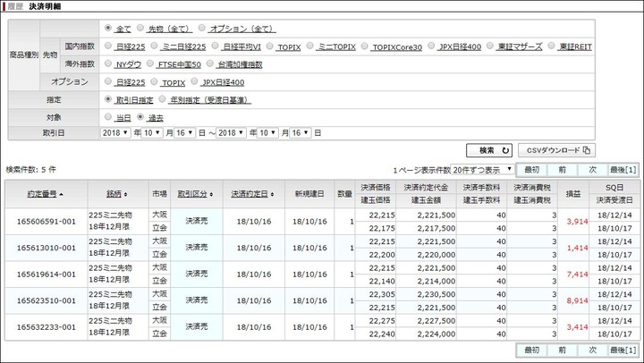Select 東証REIT radio button
This screenshot has width=644, height=363.
[551, 46]
